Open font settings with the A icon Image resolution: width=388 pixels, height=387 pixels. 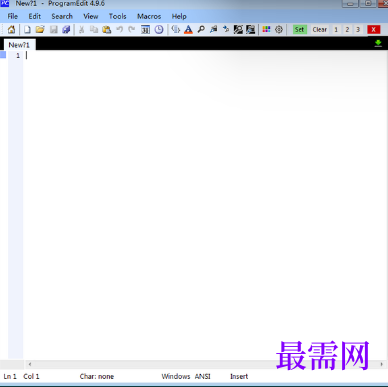tap(188, 30)
